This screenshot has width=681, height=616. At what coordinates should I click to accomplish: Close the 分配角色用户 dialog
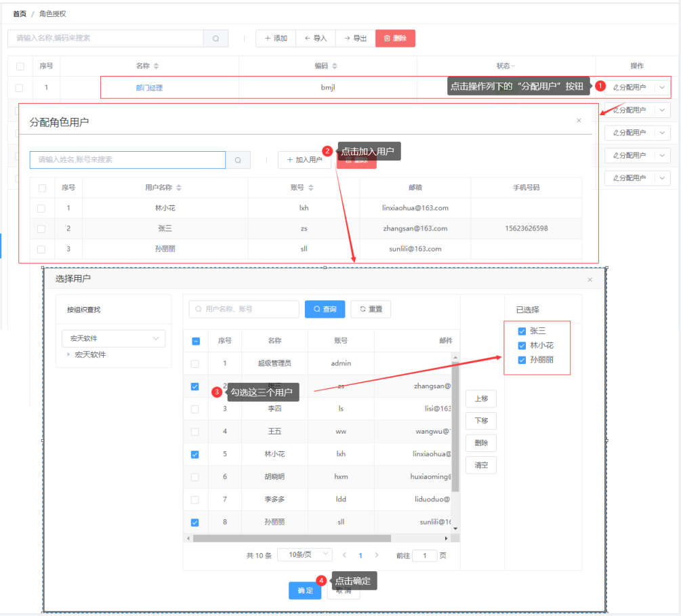[x=579, y=121]
